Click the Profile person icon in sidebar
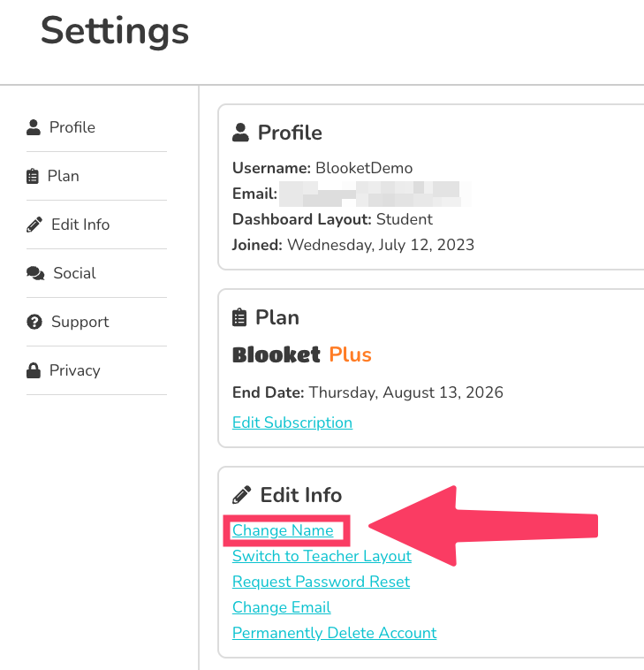The image size is (644, 670). tap(34, 127)
